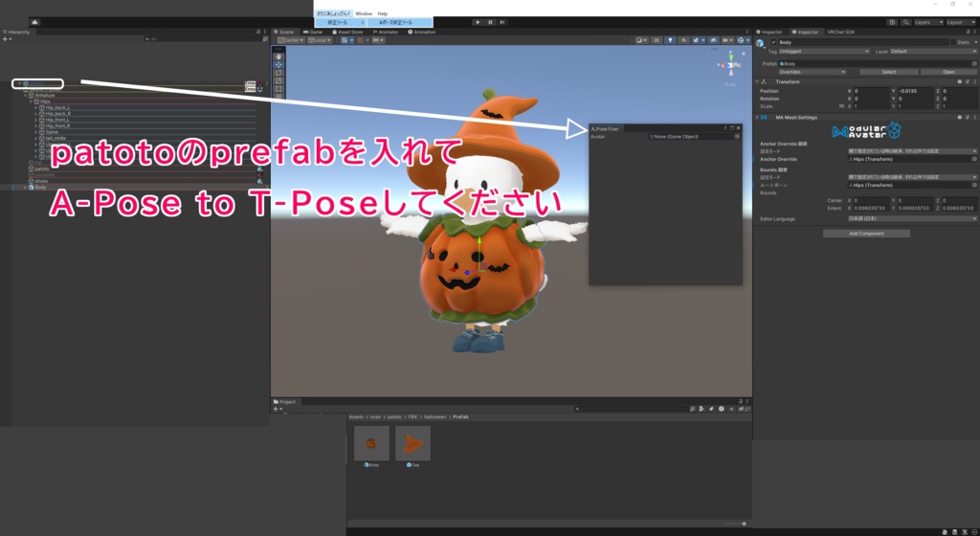
Task: Toggle hidden objects visibility icon in Scene
Action: click(713, 40)
